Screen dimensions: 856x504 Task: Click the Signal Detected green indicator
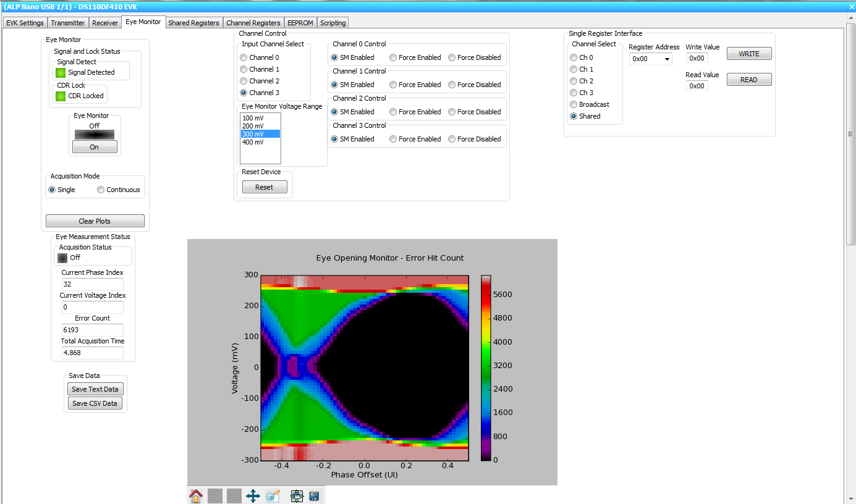60,73
